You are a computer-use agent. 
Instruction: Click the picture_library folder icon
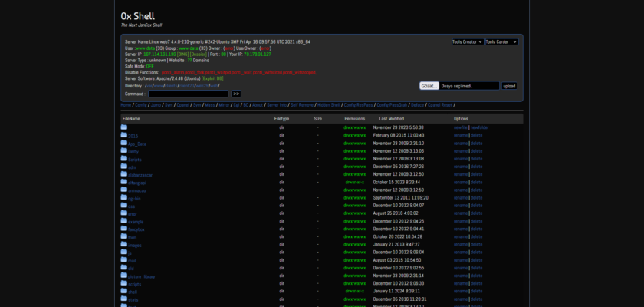(x=124, y=276)
